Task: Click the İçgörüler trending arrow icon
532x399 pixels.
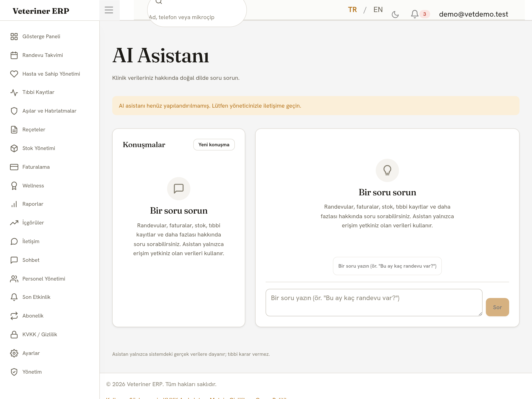Action: click(x=14, y=223)
